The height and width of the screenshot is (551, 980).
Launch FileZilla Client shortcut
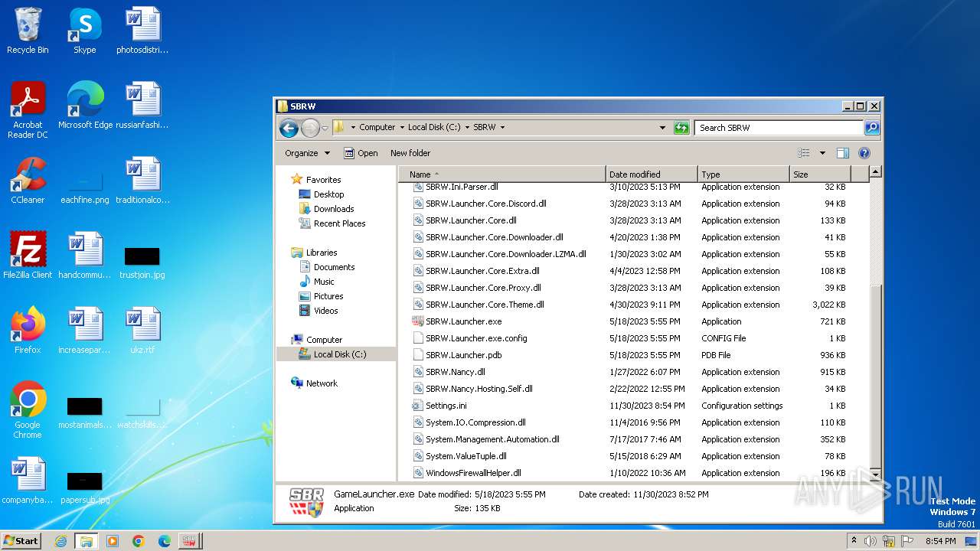pyautogui.click(x=28, y=256)
